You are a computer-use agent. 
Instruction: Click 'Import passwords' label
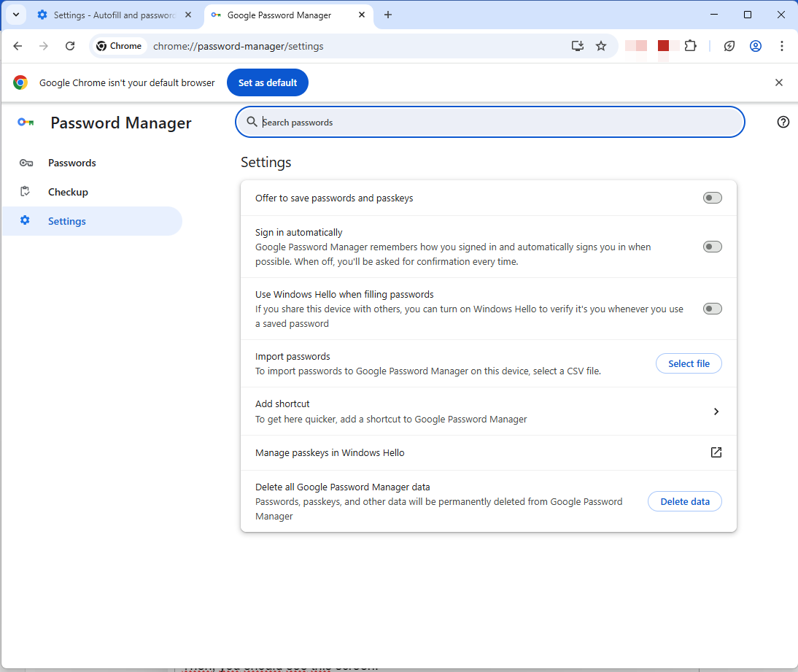293,356
